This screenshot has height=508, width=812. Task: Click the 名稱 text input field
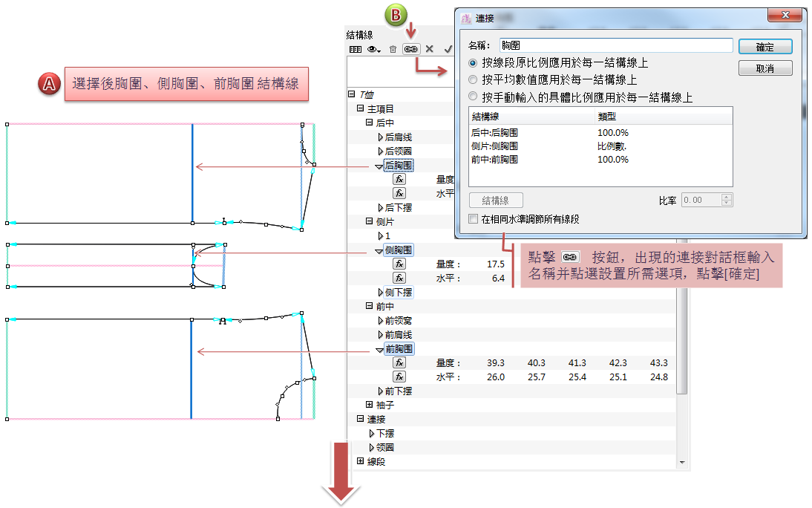615,46
